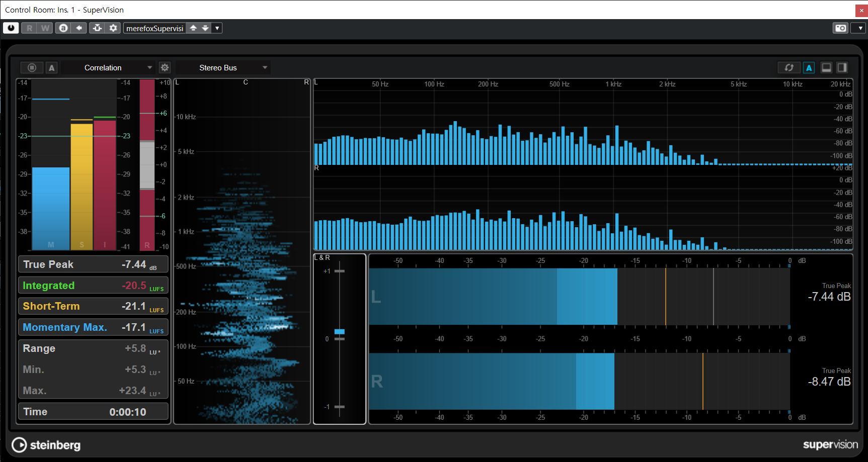Image resolution: width=868 pixels, height=462 pixels.
Task: Pause the measurement in the module toolbar
Action: (32, 67)
